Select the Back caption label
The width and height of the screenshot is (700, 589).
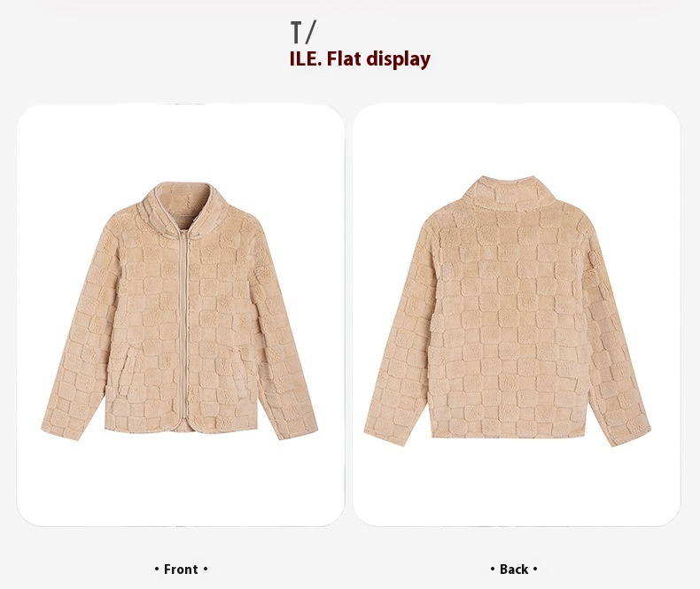coord(514,570)
